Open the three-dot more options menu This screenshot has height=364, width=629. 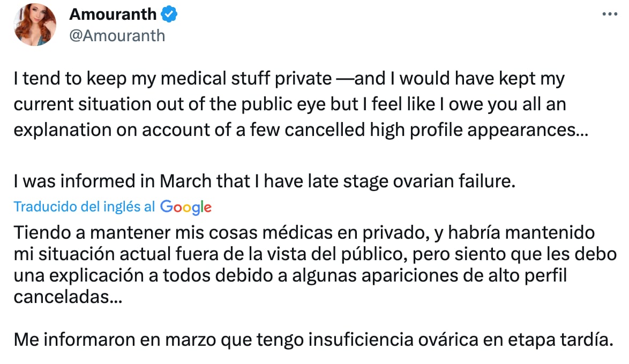click(610, 15)
